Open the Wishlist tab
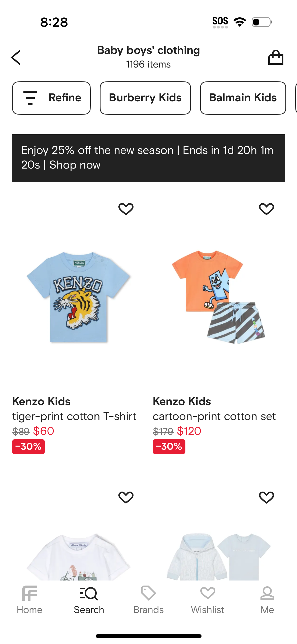 coord(208,600)
